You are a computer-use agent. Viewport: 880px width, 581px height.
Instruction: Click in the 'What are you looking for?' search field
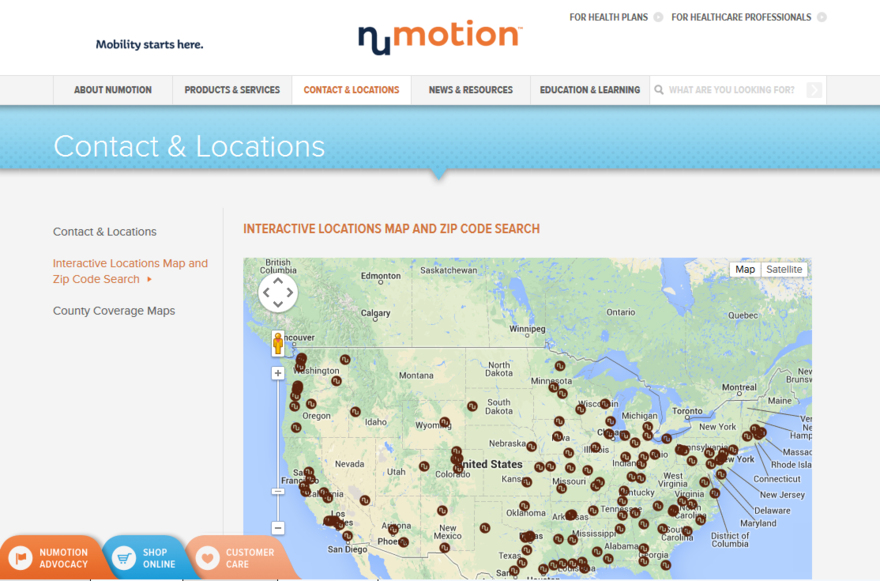pos(731,90)
